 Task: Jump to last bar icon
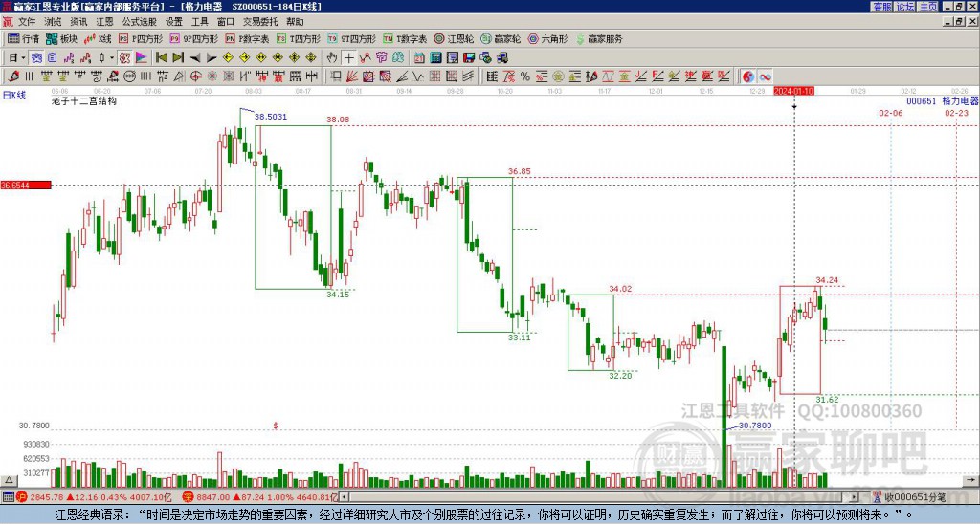tap(178, 58)
